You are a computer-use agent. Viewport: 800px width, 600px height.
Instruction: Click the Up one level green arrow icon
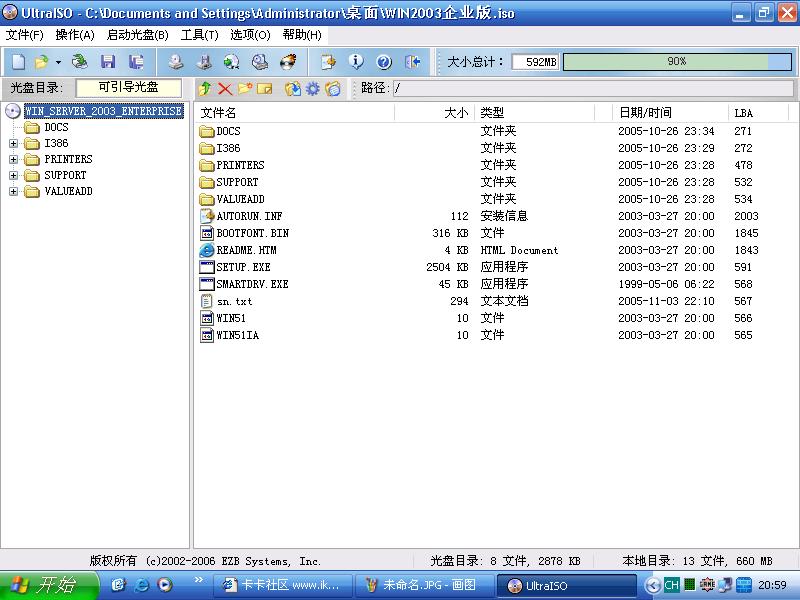(x=205, y=88)
